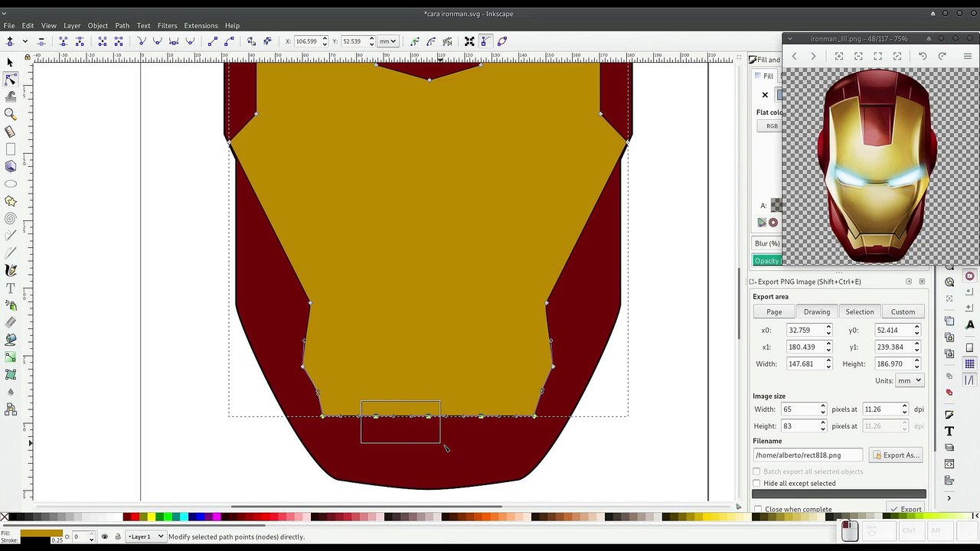Open the Path menu
Screen dimensions: 980x551
click(x=122, y=25)
